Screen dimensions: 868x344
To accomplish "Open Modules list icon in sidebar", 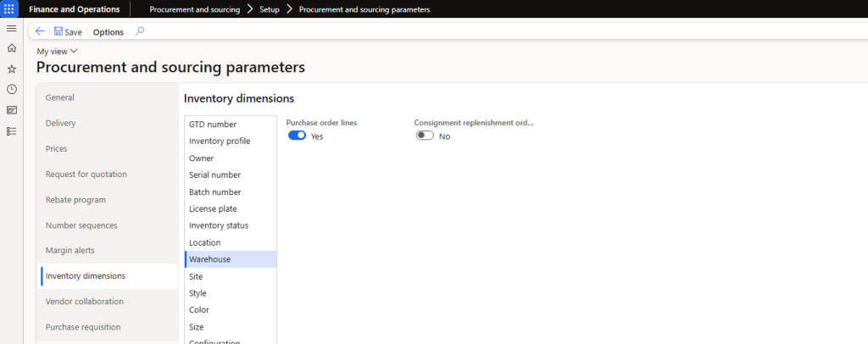I will (x=11, y=131).
